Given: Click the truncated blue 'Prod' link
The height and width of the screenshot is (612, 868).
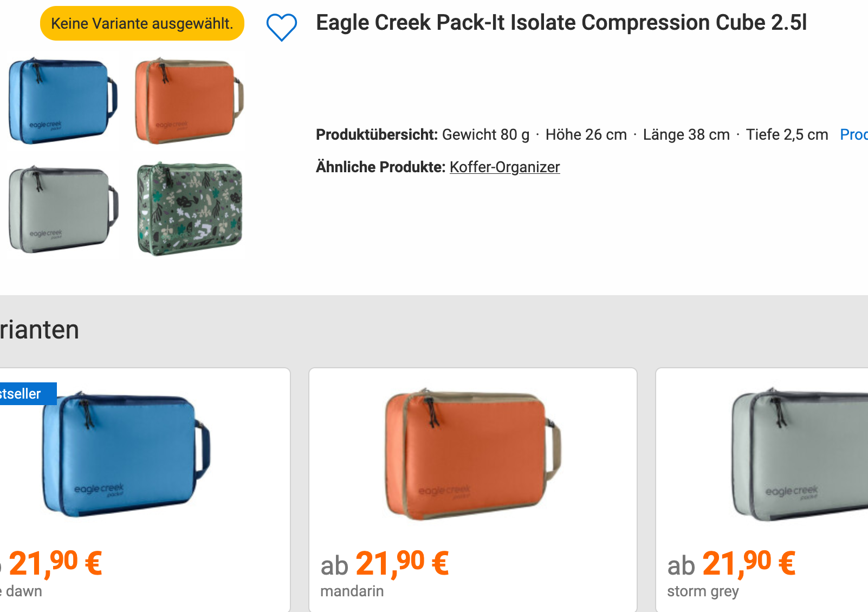Looking at the screenshot, I should click(x=853, y=134).
